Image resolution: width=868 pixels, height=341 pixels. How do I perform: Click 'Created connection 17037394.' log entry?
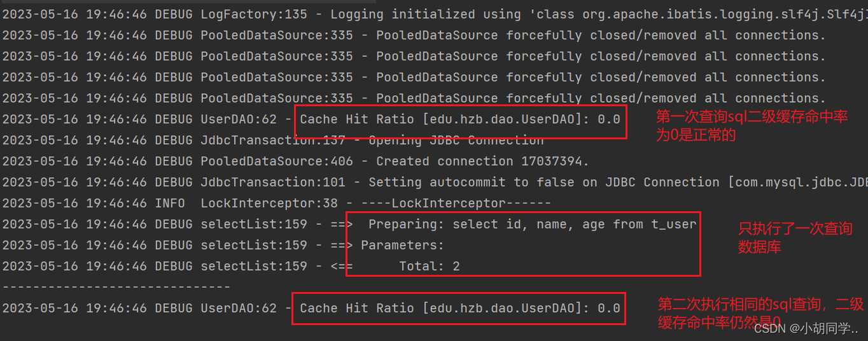tap(296, 161)
